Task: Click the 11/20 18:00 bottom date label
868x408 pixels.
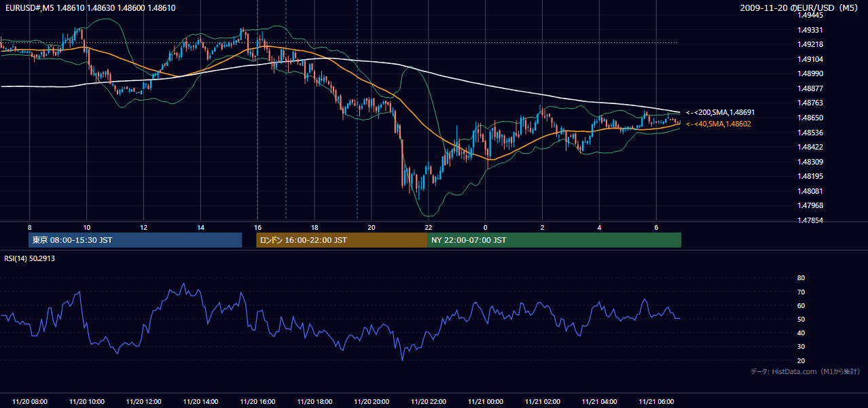Action: pos(314,402)
